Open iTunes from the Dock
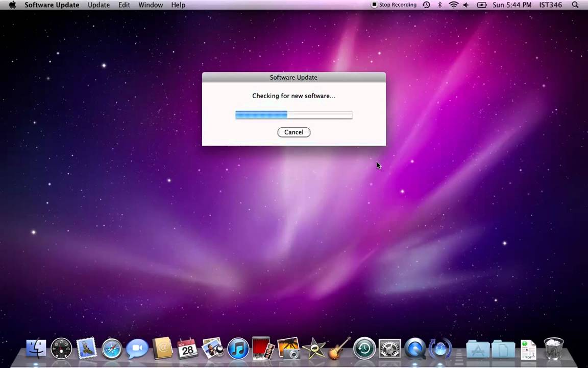 click(x=238, y=349)
